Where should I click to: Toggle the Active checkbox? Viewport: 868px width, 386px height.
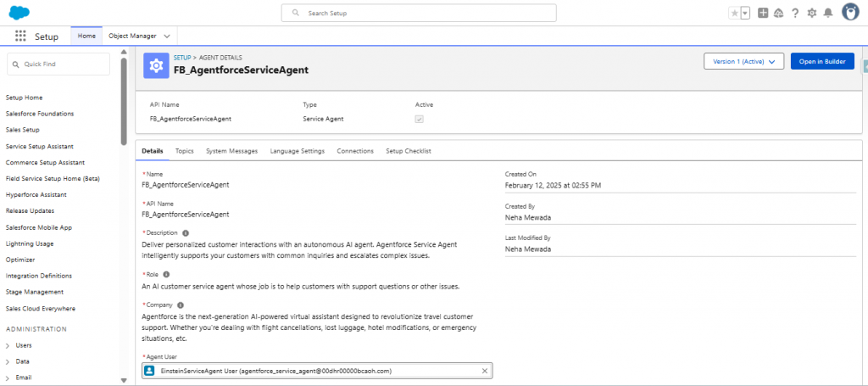tap(420, 119)
